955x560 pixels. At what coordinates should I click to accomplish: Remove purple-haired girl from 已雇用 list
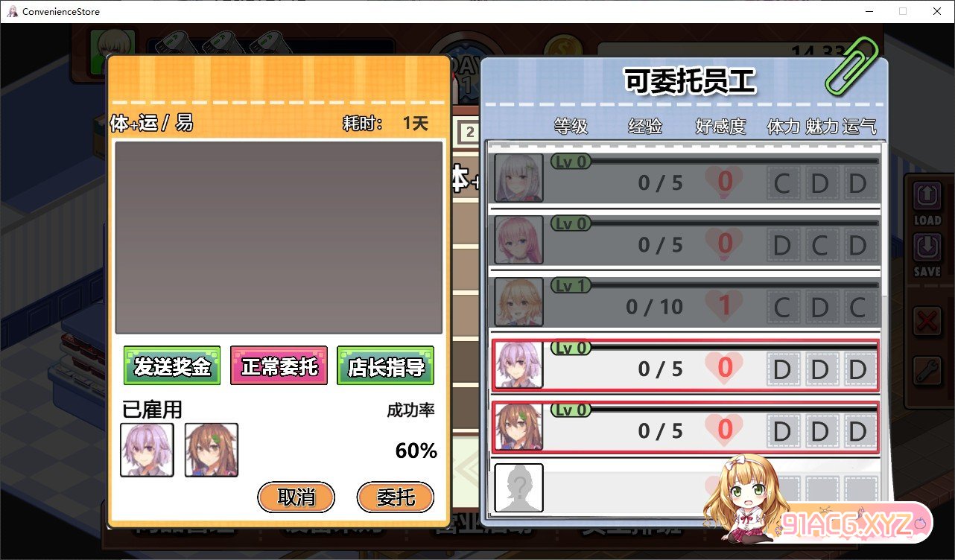tap(147, 450)
